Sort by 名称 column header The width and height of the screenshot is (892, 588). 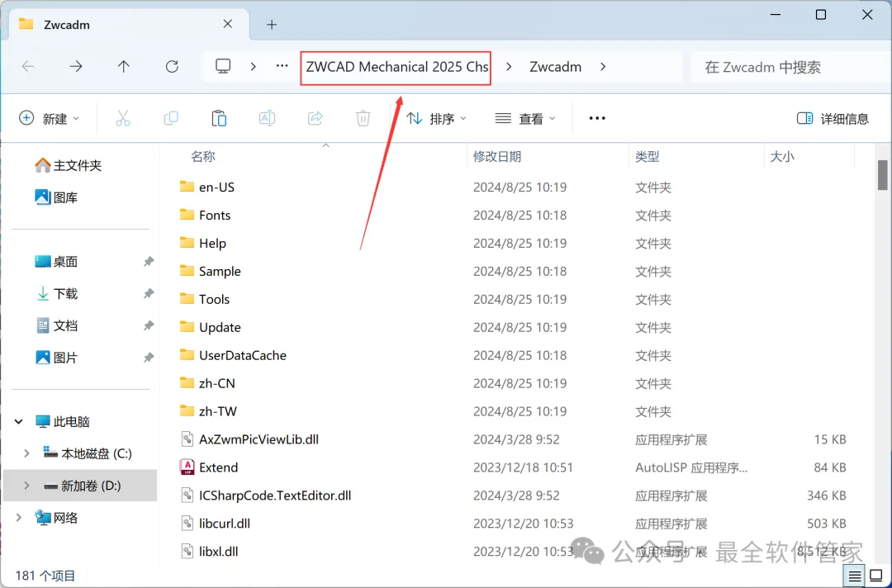[203, 156]
